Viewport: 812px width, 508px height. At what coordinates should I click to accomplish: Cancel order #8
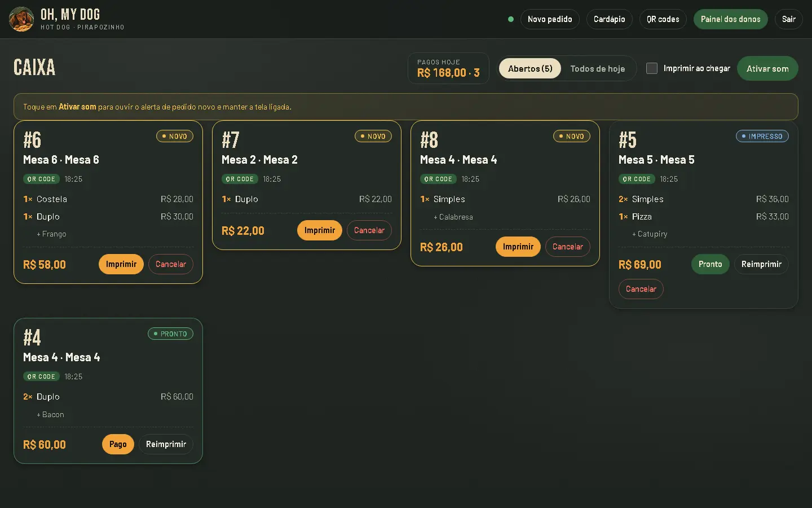pos(568,247)
